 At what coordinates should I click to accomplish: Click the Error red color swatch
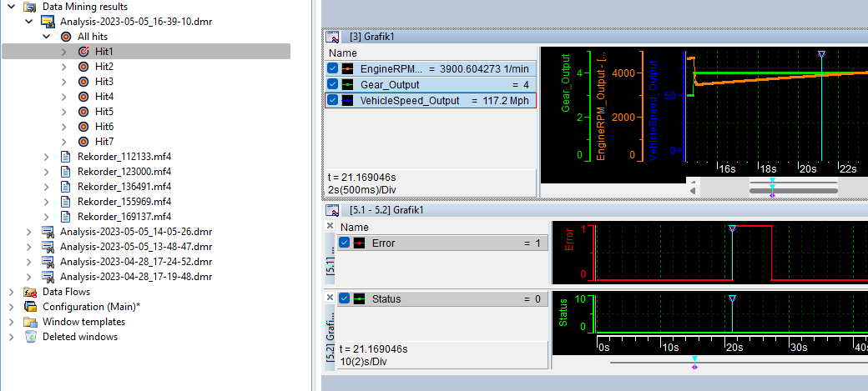360,243
